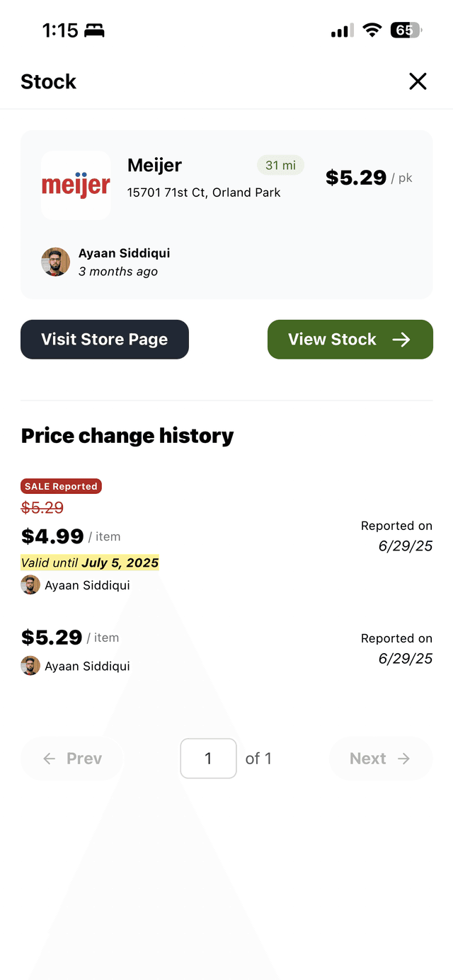This screenshot has height=980, width=453.
Task: Tap the SALE Reported badge
Action: click(61, 486)
